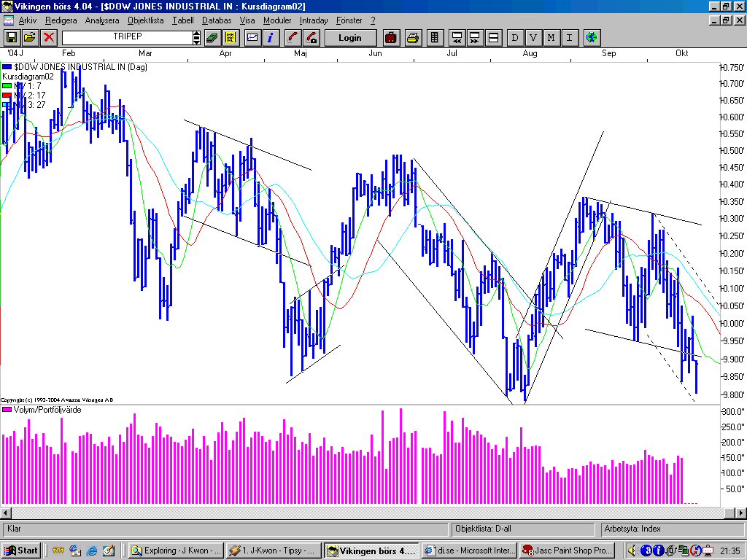The width and height of the screenshot is (747, 560).
Task: Click the system tray speaker volume icon
Action: pyautogui.click(x=632, y=551)
